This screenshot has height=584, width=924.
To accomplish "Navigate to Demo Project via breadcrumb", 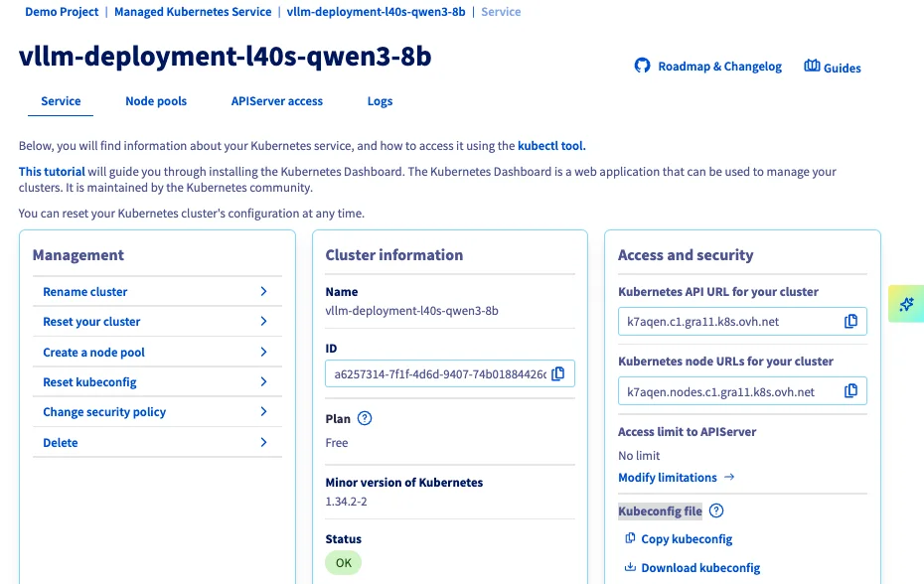I will pyautogui.click(x=62, y=12).
